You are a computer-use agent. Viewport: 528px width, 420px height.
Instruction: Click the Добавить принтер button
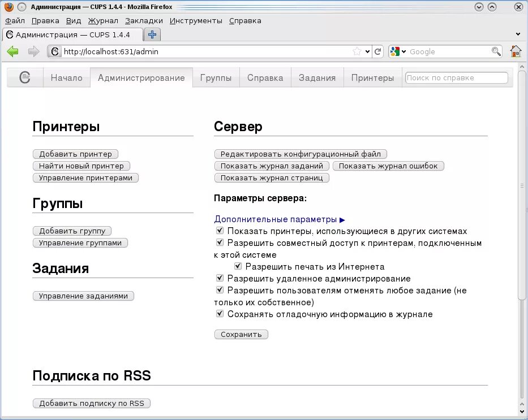click(76, 154)
